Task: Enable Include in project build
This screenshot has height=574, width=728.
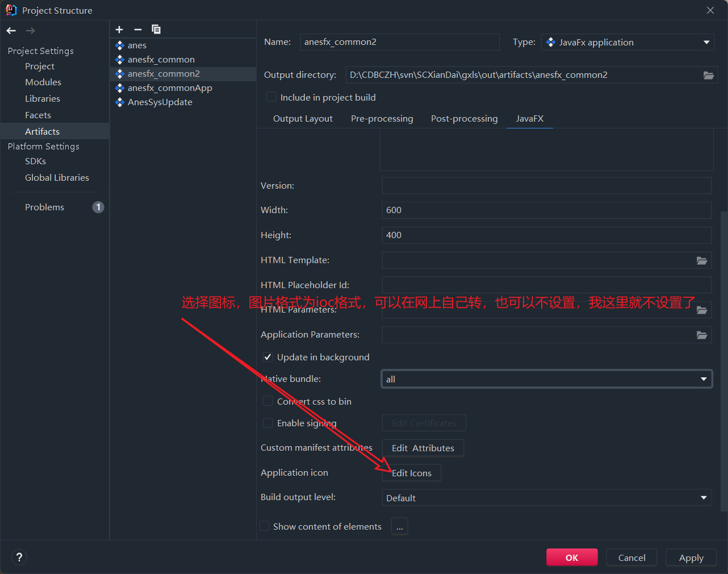Action: 271,97
